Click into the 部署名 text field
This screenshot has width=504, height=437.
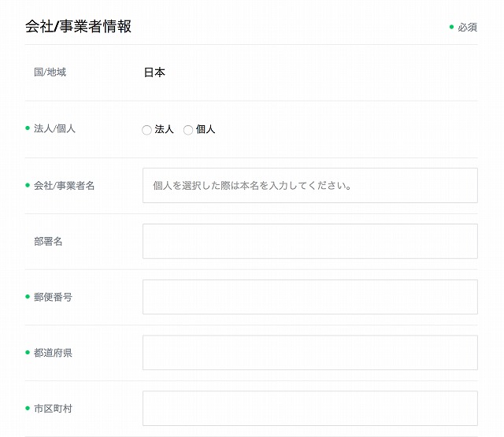(309, 241)
